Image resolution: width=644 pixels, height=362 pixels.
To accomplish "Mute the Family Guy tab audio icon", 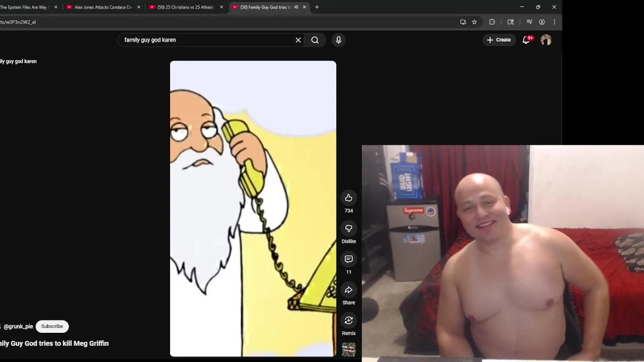I will (x=296, y=7).
